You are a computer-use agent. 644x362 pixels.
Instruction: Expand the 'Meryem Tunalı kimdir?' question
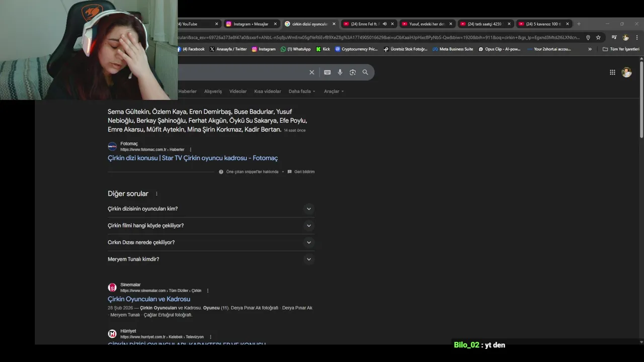pyautogui.click(x=211, y=259)
